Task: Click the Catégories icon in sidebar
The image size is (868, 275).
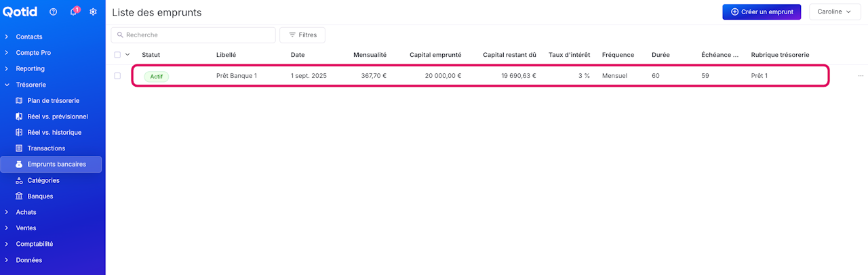Action: [19, 181]
